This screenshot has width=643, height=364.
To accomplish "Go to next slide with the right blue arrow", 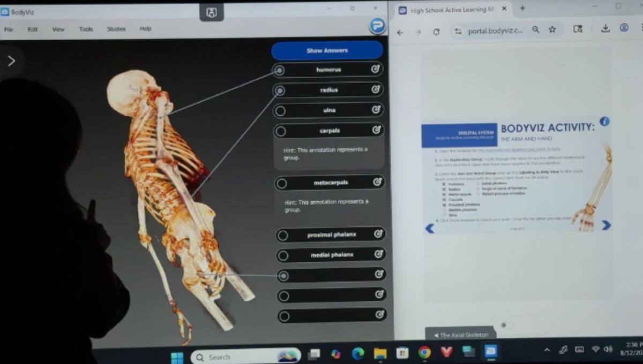I will pos(606,225).
